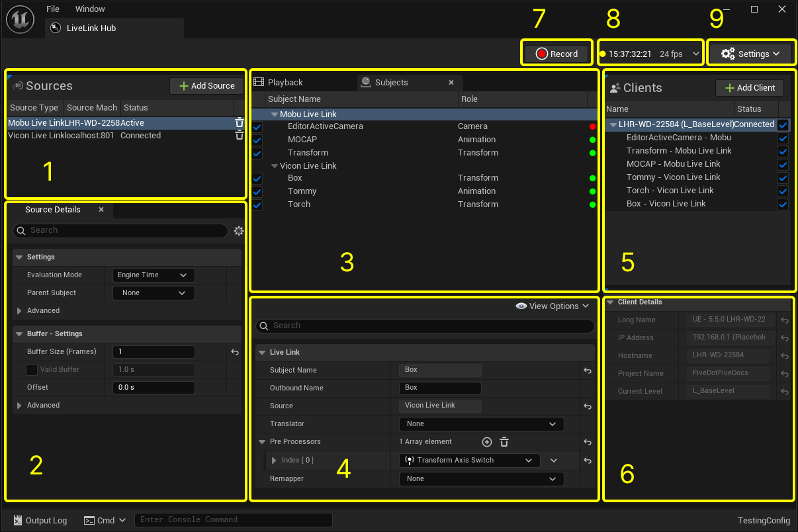798x532 pixels.
Task: Open the Translator dropdown
Action: [482, 424]
